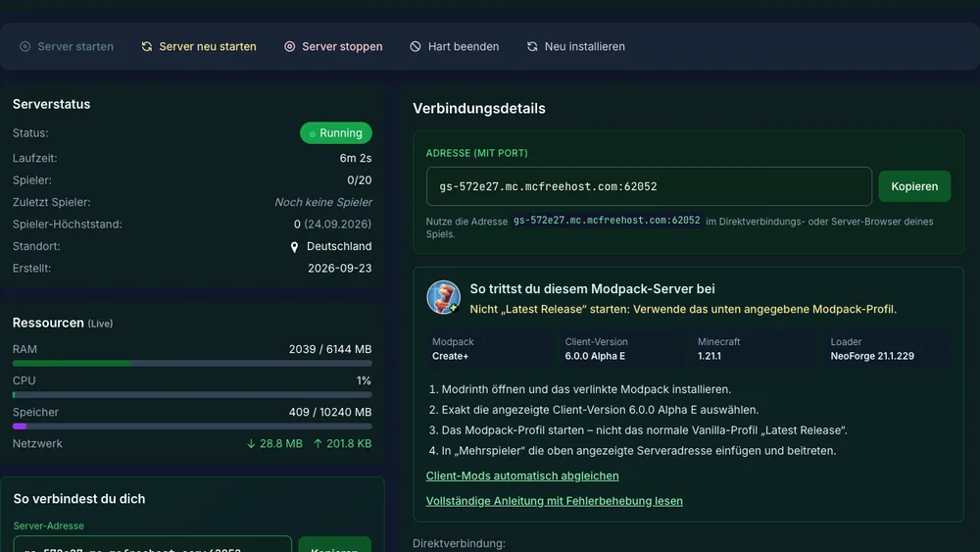
Task: Click the modpack avatar icon
Action: pos(444,297)
